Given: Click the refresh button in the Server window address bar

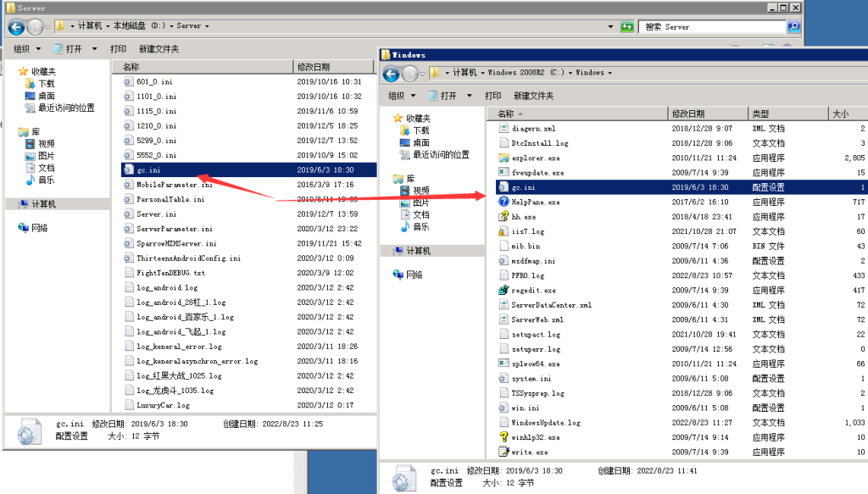Looking at the screenshot, I should pos(627,26).
